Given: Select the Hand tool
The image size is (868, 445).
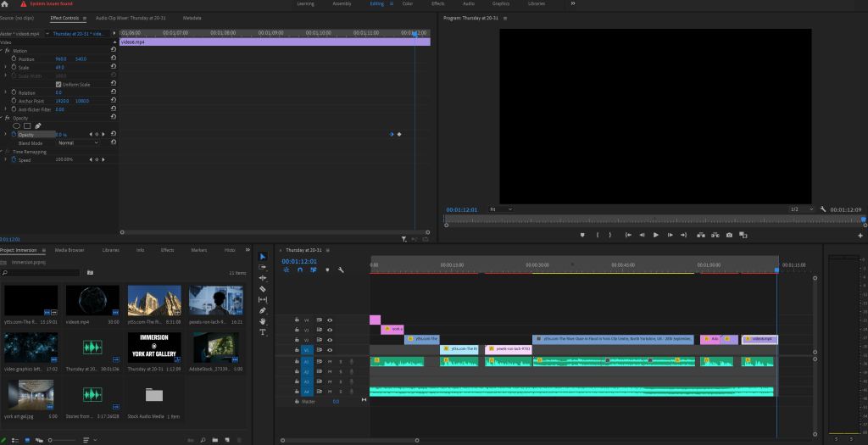Looking at the screenshot, I should coord(263,321).
